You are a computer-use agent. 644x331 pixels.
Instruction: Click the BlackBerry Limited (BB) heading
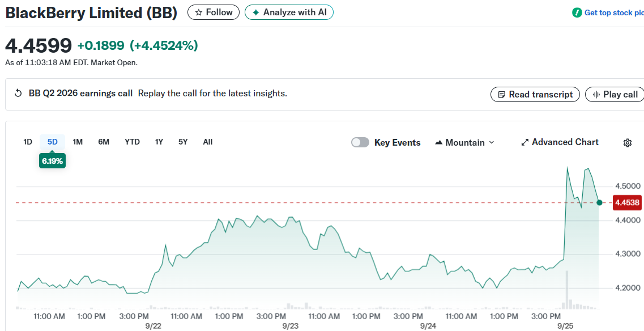click(x=91, y=12)
